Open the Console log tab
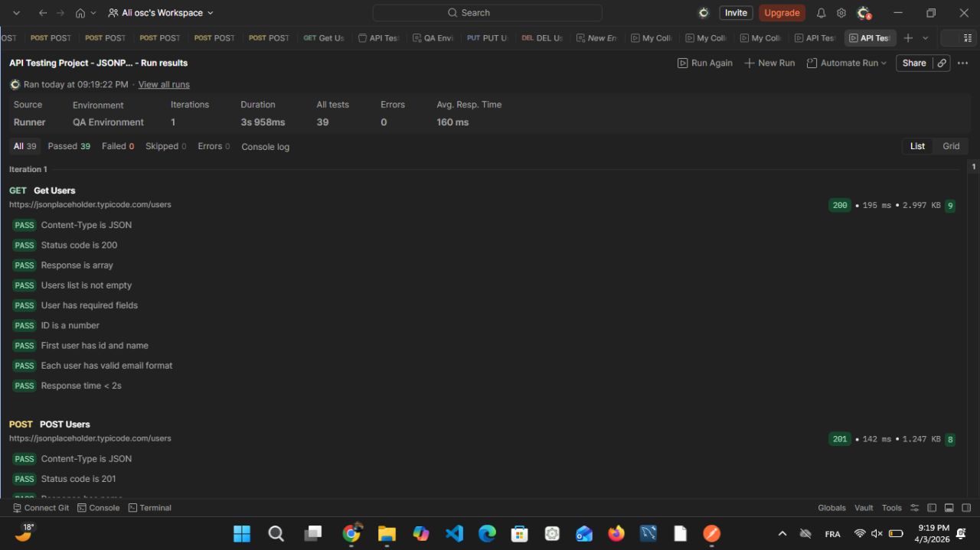 265,147
